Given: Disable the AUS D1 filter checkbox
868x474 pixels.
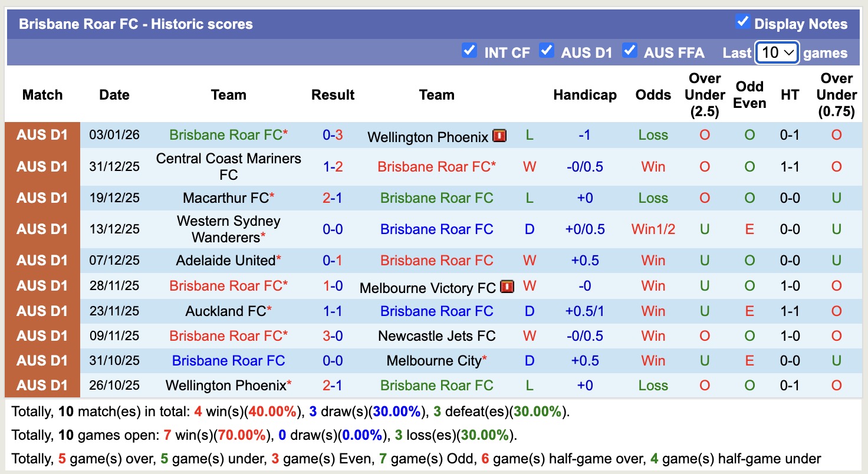Looking at the screenshot, I should (x=547, y=51).
